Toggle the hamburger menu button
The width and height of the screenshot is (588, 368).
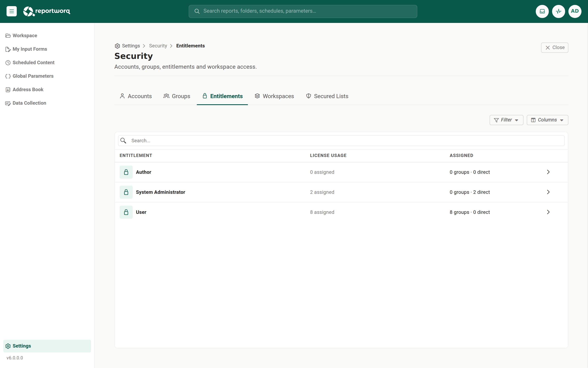(x=11, y=11)
